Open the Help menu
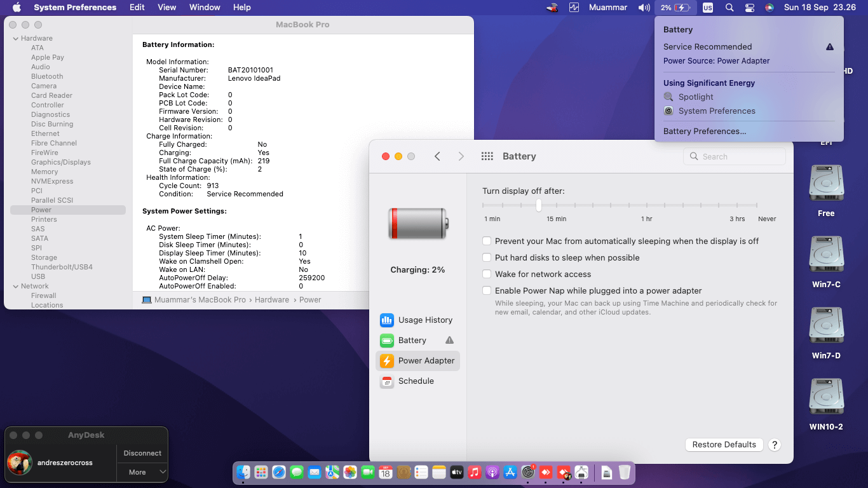The image size is (868, 488). pos(242,8)
